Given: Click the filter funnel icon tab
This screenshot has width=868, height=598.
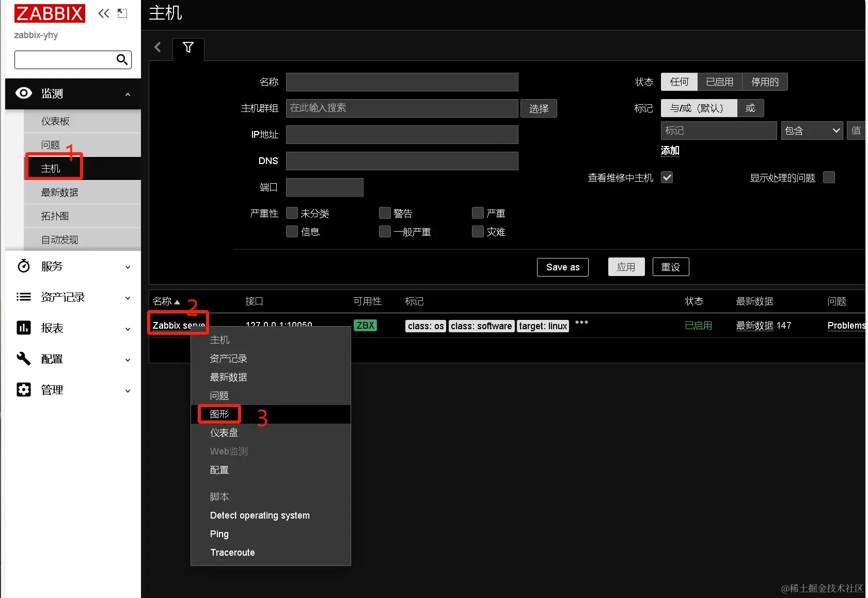Looking at the screenshot, I should (x=188, y=47).
